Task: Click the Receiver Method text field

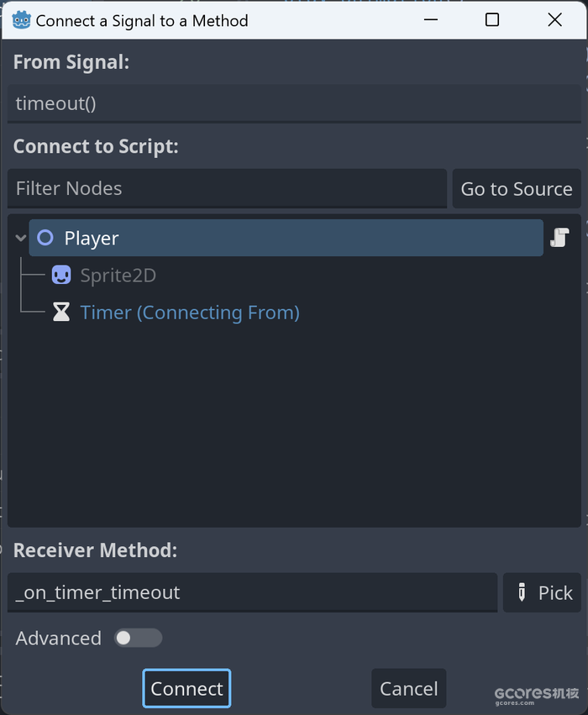Action: pyautogui.click(x=253, y=592)
